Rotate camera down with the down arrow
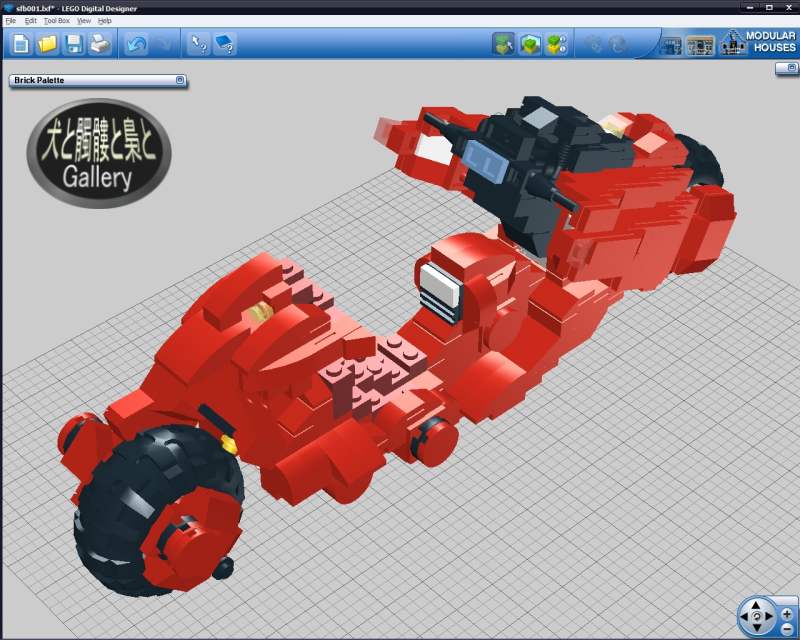 756,628
